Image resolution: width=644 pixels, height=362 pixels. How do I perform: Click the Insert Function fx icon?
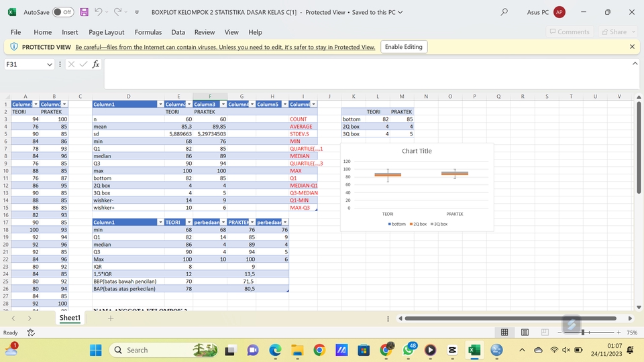point(96,64)
